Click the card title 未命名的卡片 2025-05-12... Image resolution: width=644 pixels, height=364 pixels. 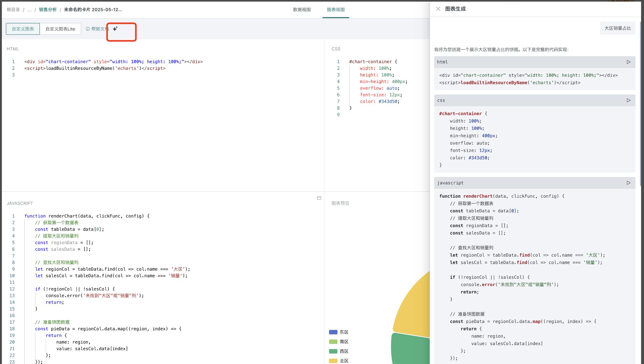click(93, 10)
